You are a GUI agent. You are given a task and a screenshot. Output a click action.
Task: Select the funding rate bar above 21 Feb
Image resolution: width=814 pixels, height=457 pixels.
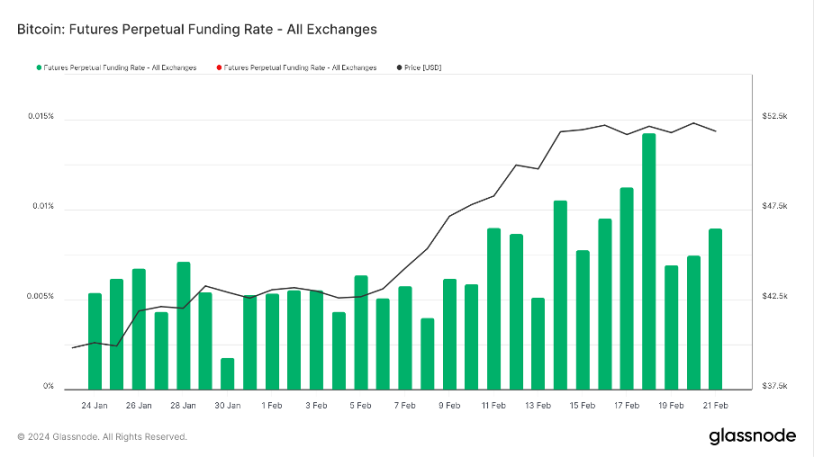click(715, 309)
